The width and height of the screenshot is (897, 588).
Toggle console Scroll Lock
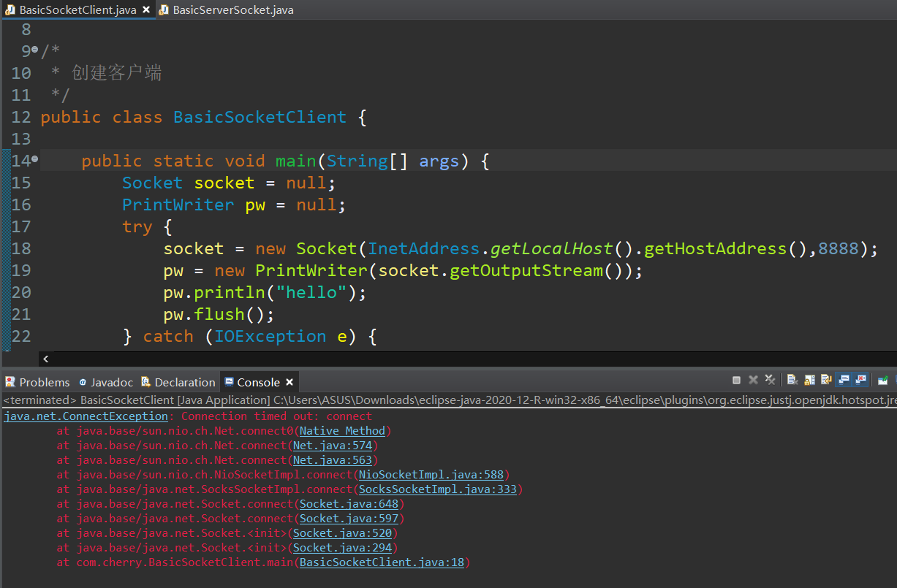[x=809, y=380]
